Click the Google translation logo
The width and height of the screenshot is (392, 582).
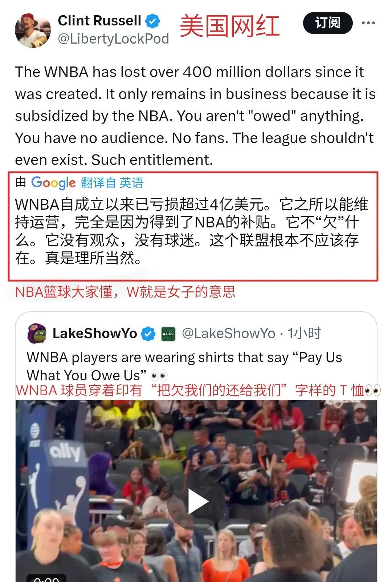[53, 182]
